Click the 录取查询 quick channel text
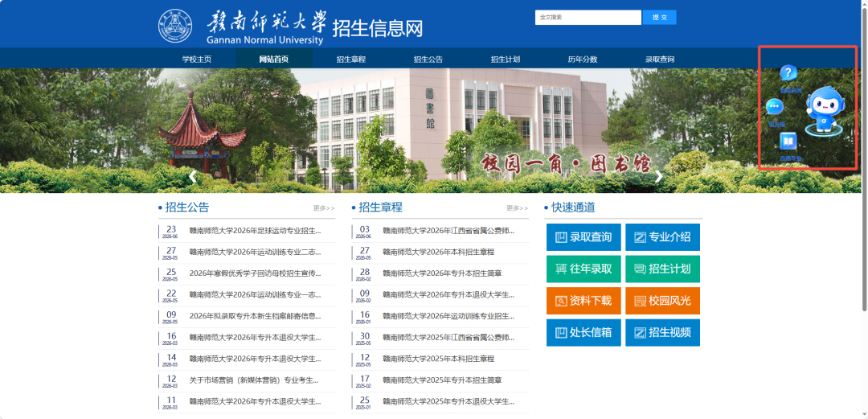 pyautogui.click(x=591, y=238)
